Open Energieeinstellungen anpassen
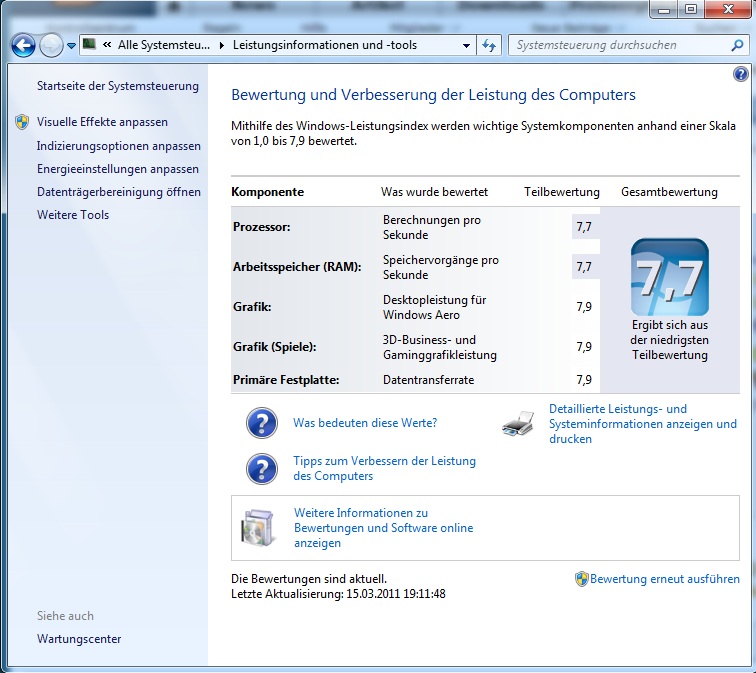 pos(118,169)
